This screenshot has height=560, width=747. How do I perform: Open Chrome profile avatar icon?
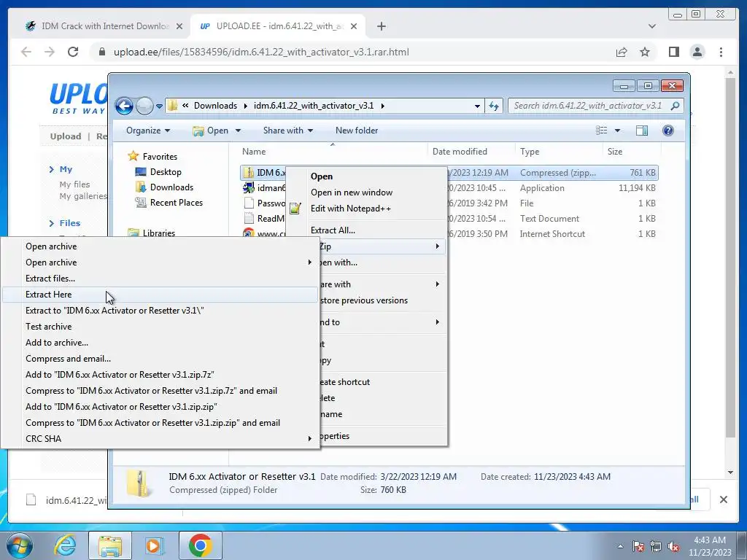click(x=697, y=52)
